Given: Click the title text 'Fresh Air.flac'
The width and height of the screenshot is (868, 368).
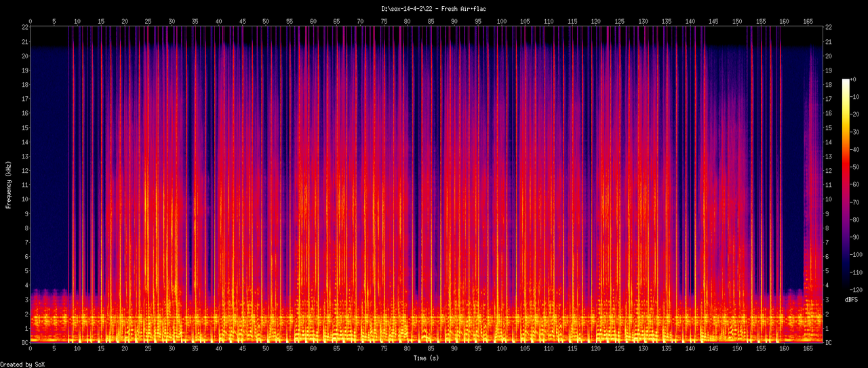Looking at the screenshot, I should (464, 8).
